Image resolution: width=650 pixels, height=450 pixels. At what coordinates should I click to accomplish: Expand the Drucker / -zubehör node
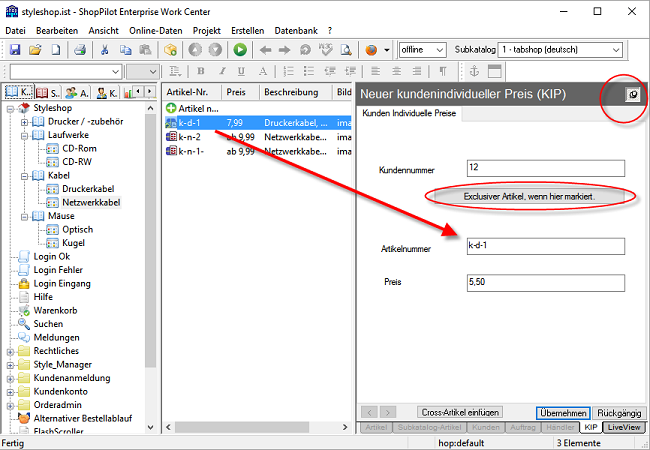(x=24, y=122)
